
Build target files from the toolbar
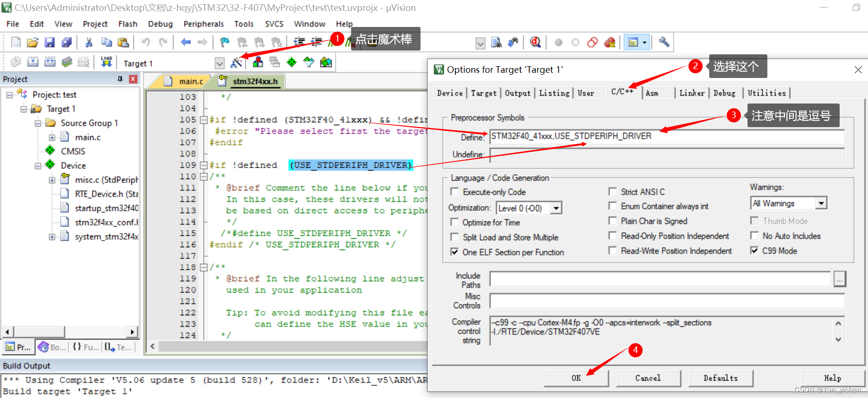click(x=33, y=62)
